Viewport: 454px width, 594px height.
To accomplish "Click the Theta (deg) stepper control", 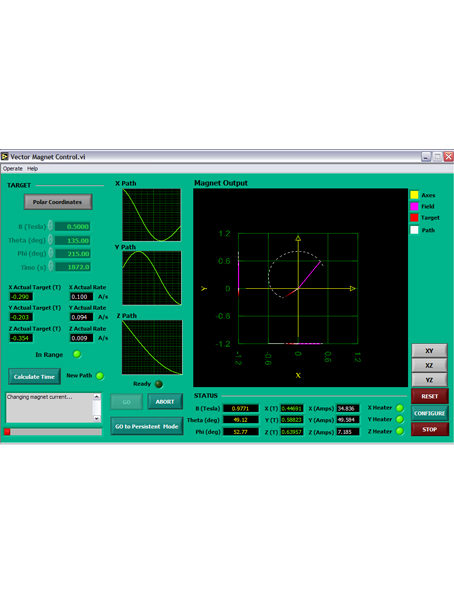I will click(x=50, y=240).
